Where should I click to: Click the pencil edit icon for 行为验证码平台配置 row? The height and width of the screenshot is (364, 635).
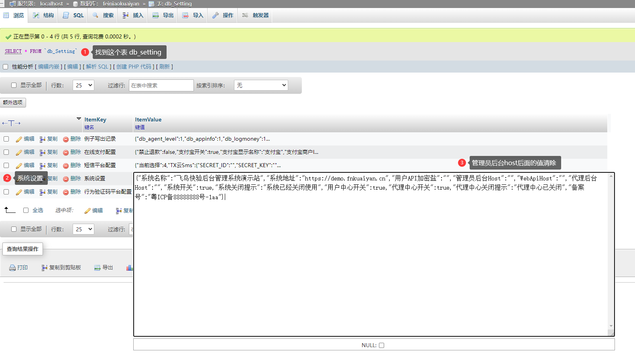coord(19,192)
